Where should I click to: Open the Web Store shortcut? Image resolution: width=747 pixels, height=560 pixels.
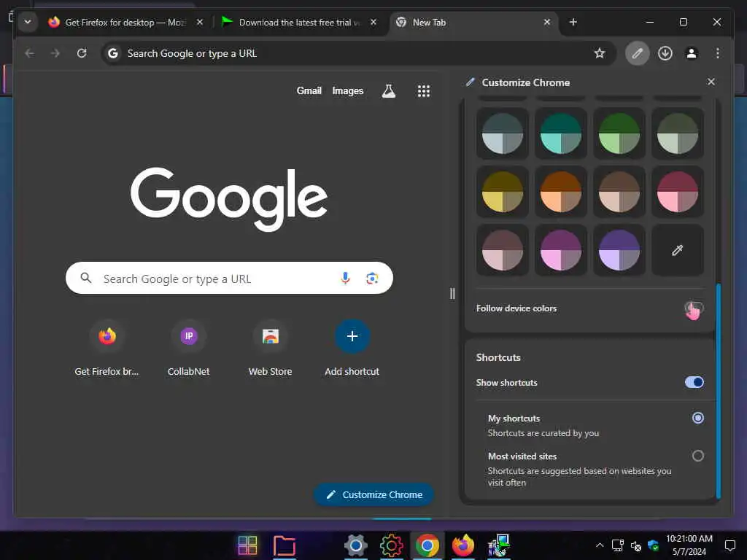click(x=270, y=348)
